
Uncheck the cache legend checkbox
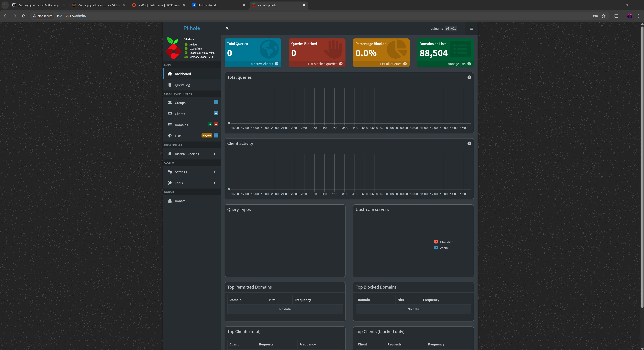tap(436, 248)
